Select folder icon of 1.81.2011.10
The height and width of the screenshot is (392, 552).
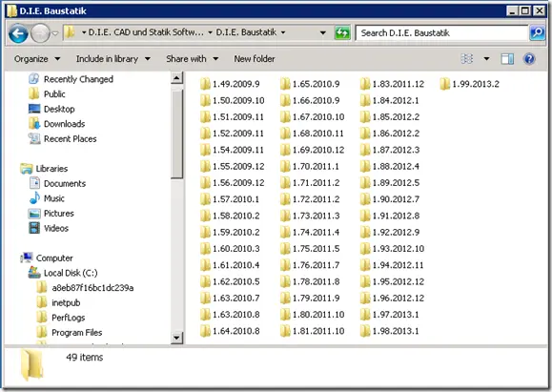285,331
